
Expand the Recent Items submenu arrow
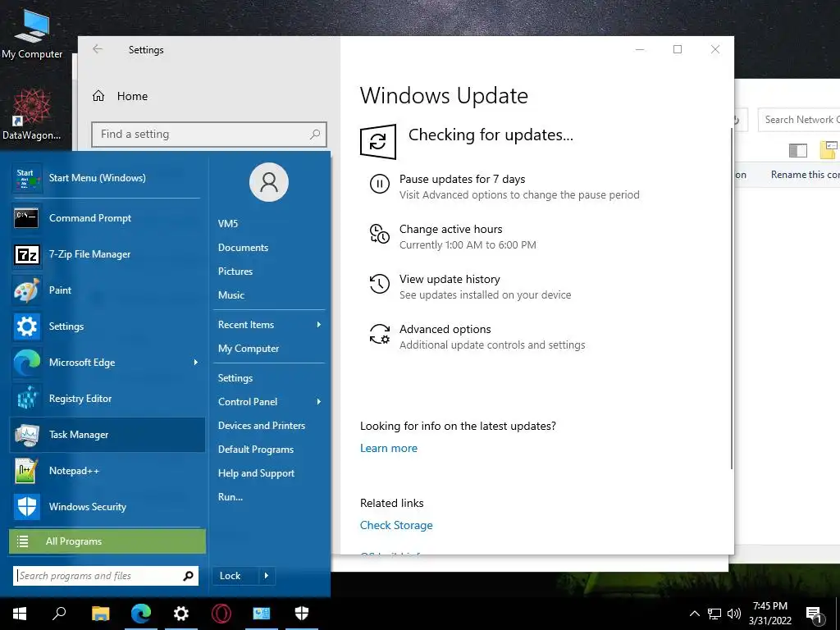pyautogui.click(x=319, y=325)
